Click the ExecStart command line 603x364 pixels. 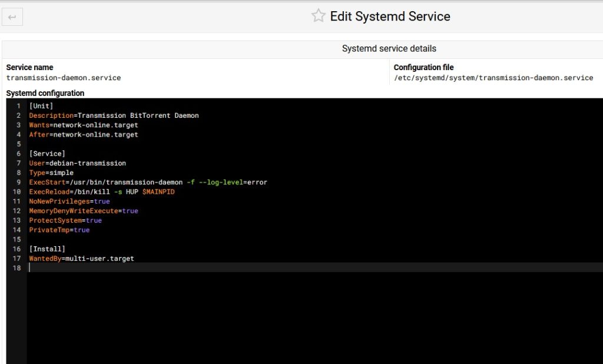click(148, 183)
